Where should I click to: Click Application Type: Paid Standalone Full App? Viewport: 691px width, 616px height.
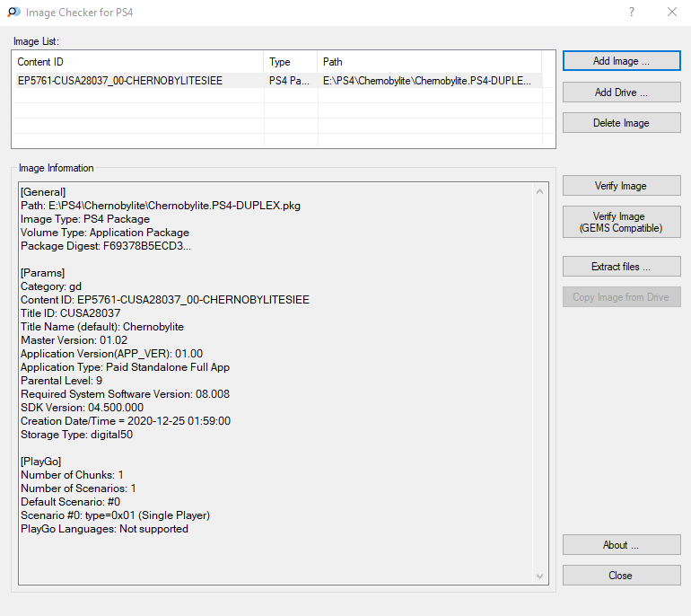[x=125, y=367]
